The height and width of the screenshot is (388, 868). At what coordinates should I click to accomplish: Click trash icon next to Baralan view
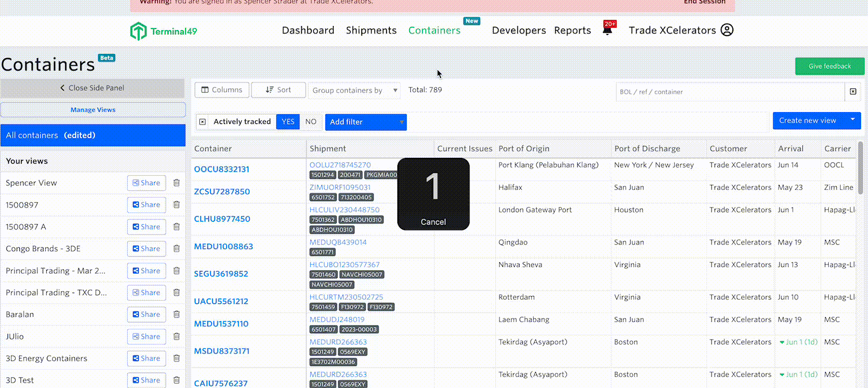(177, 315)
